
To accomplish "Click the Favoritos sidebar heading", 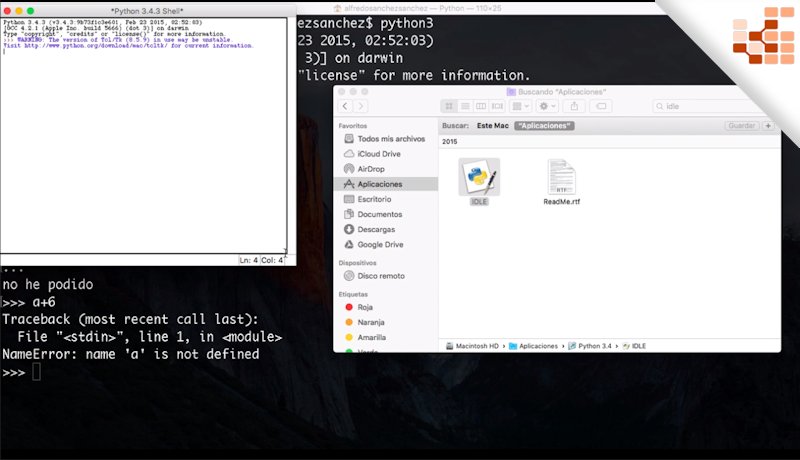I will pos(353,125).
